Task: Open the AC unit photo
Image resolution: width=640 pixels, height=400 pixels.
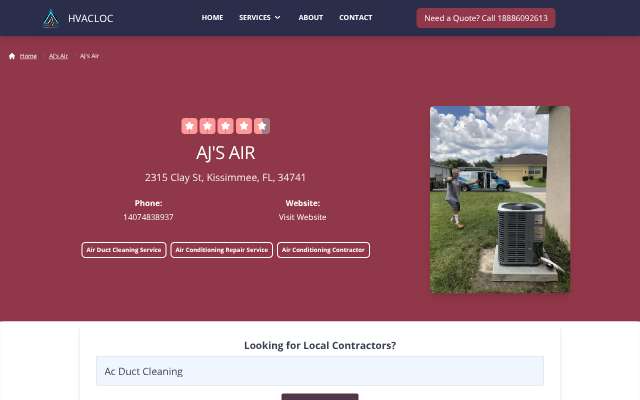Action: 500,199
